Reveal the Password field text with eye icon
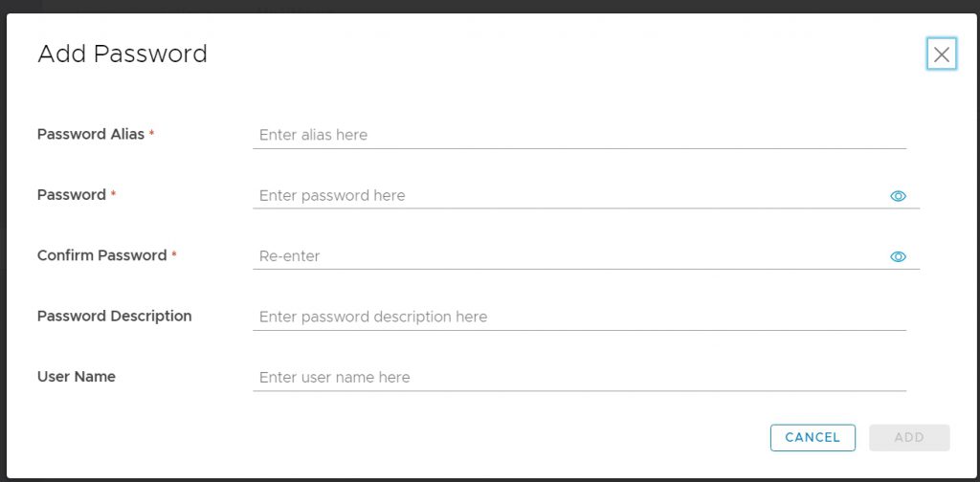980x482 pixels. pos(898,196)
